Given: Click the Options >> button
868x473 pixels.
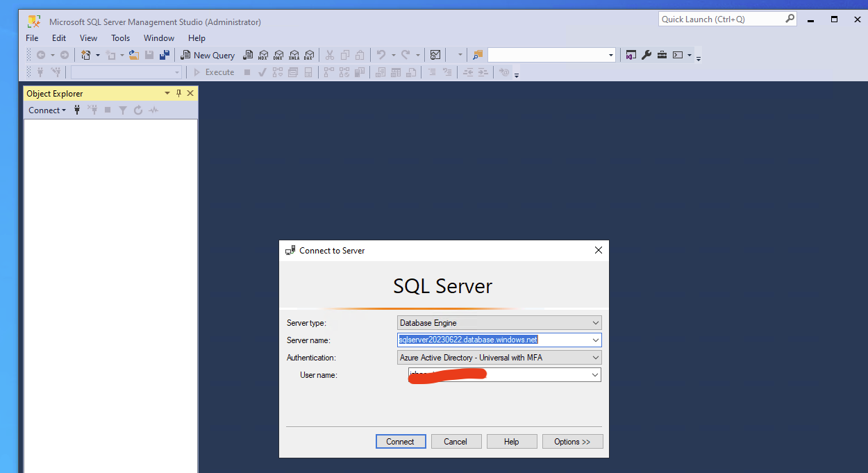Looking at the screenshot, I should pyautogui.click(x=572, y=442).
